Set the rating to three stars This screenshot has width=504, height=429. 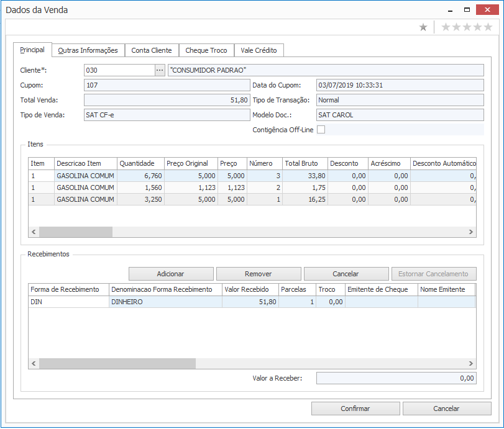tap(467, 27)
